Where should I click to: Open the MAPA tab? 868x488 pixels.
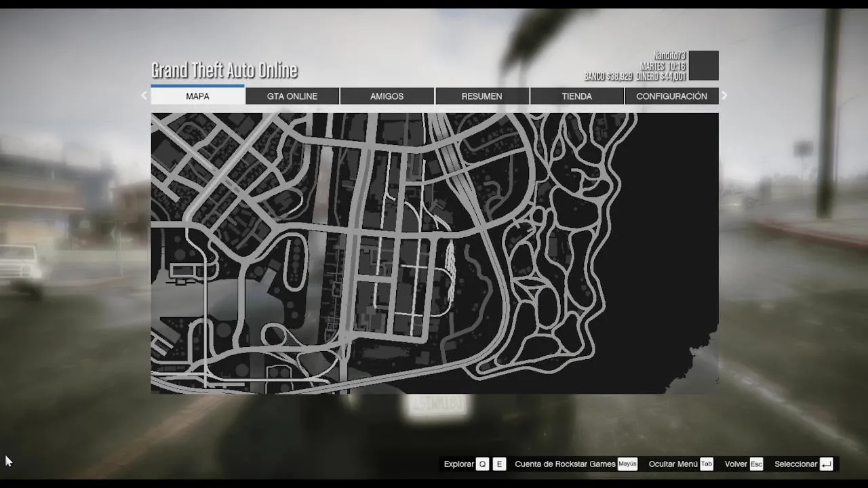(x=197, y=96)
